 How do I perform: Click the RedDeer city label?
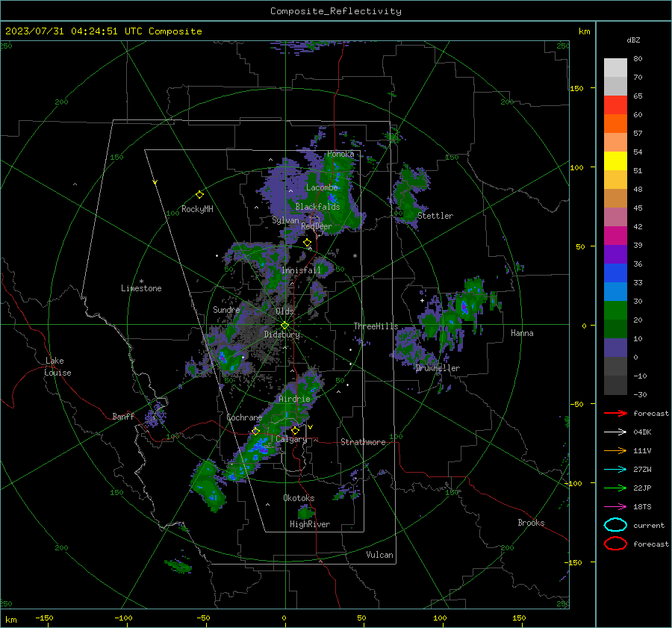(x=317, y=226)
